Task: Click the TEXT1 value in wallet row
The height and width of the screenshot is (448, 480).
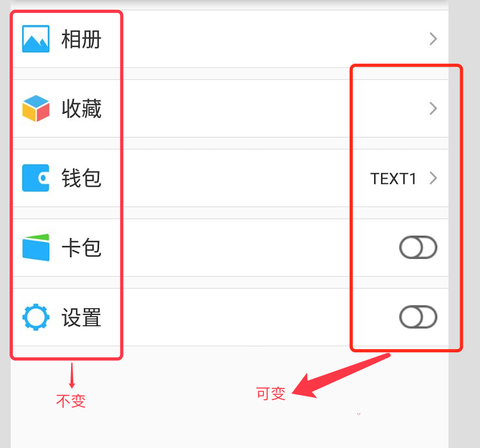Action: [x=393, y=179]
